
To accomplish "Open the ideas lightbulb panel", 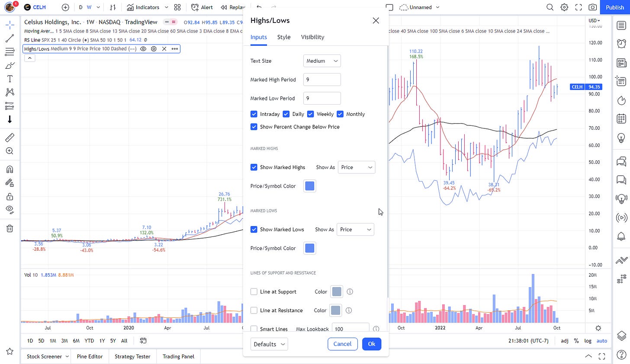I will click(621, 137).
